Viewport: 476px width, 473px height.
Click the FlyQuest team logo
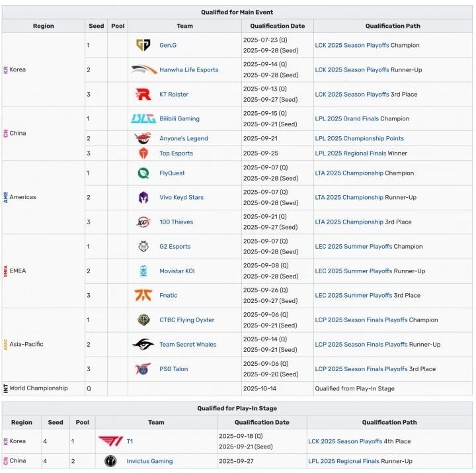click(143, 173)
